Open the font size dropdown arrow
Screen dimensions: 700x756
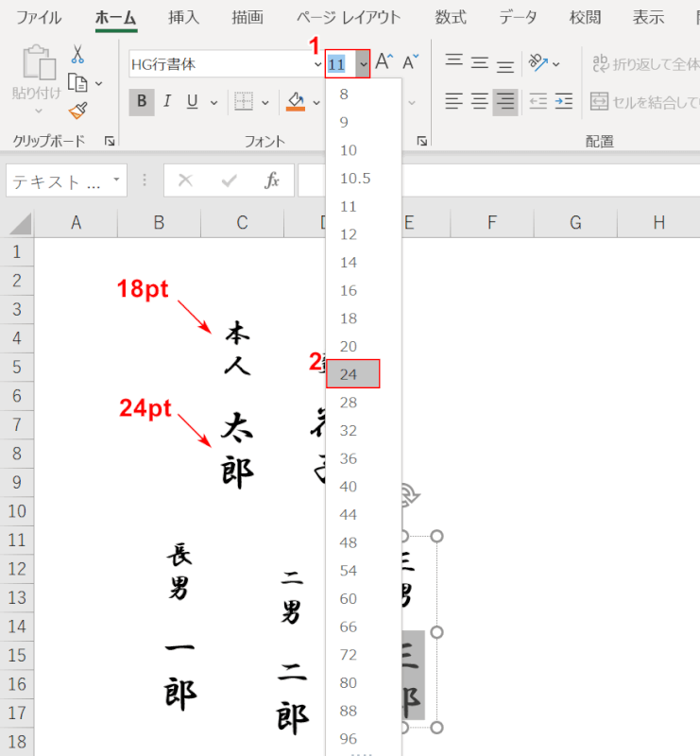pyautogui.click(x=363, y=63)
